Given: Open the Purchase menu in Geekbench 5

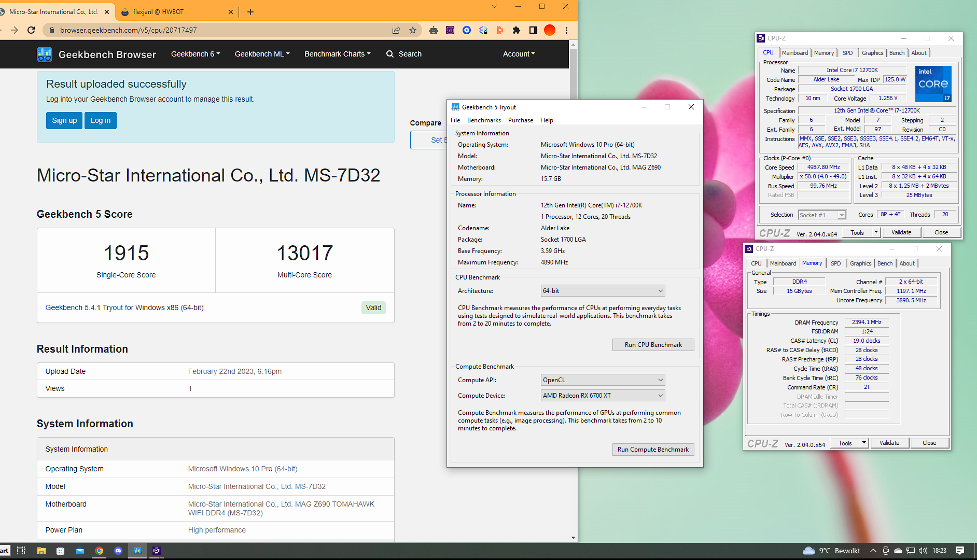Looking at the screenshot, I should pos(521,120).
